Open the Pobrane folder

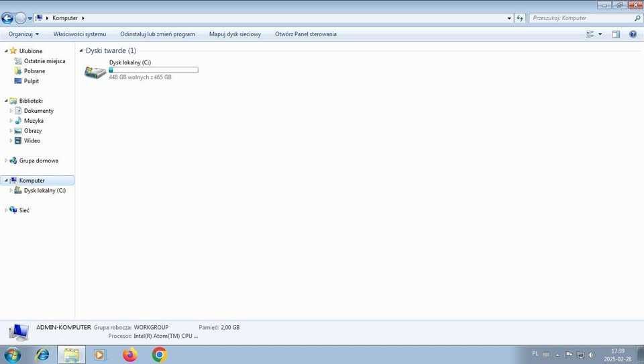pos(34,71)
